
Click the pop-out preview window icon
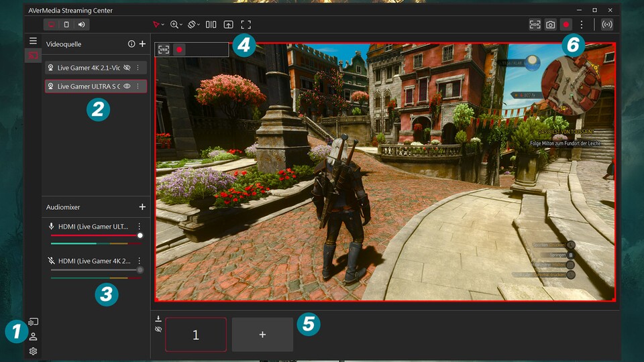[x=228, y=25]
